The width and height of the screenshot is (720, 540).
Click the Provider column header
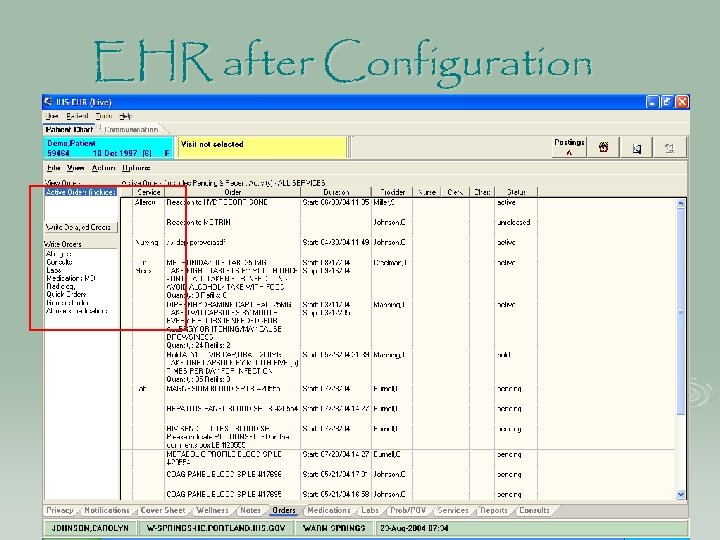[393, 192]
